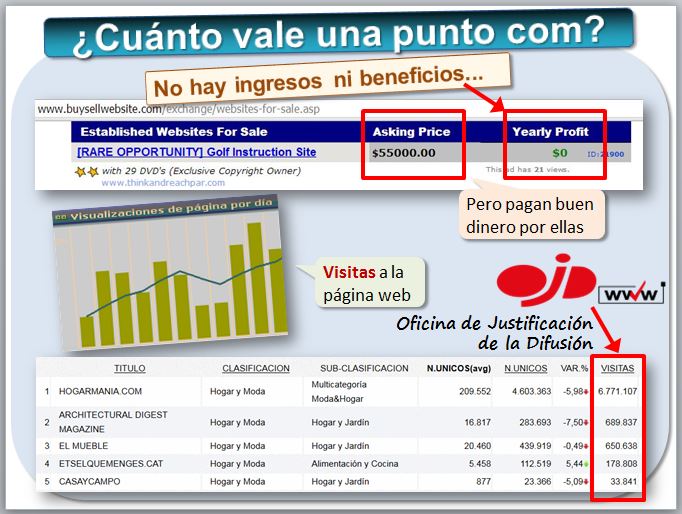Select the ETSELQUEMENGES.CAT row title
Image resolution: width=682 pixels, height=514 pixels.
coord(111,464)
